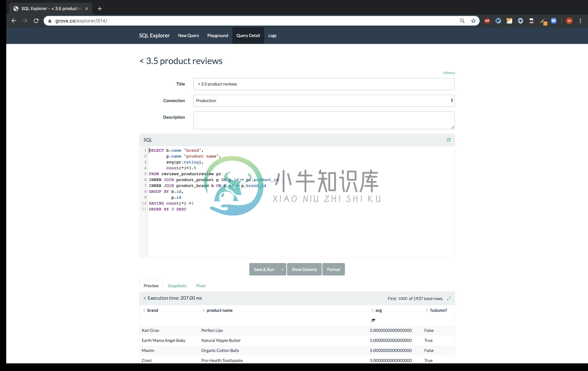Pop out the SQL editor fullscreen icon
Screen dimensions: 588x371
click(449, 140)
